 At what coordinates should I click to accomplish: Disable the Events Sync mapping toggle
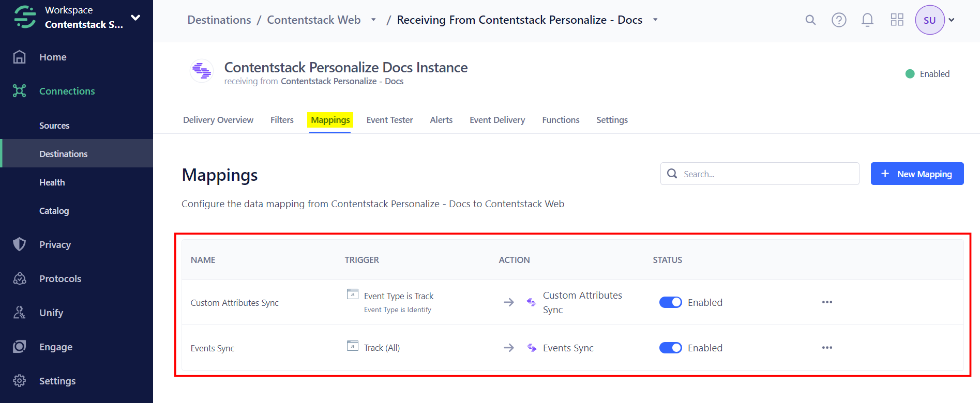point(670,348)
